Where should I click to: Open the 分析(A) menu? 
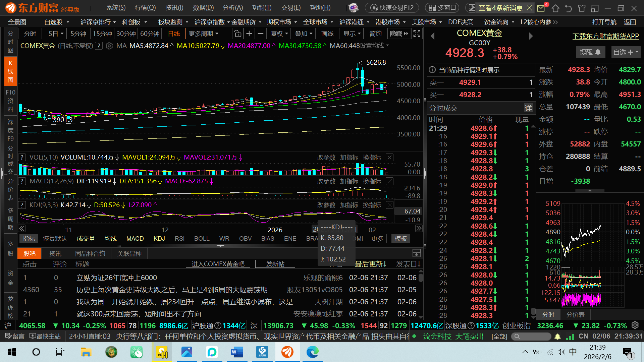[232, 8]
